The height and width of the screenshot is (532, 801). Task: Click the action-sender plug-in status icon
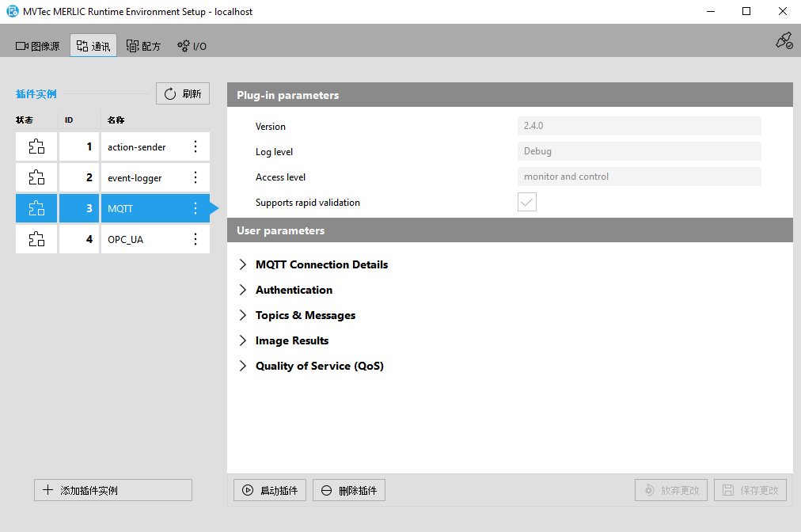[36, 146]
